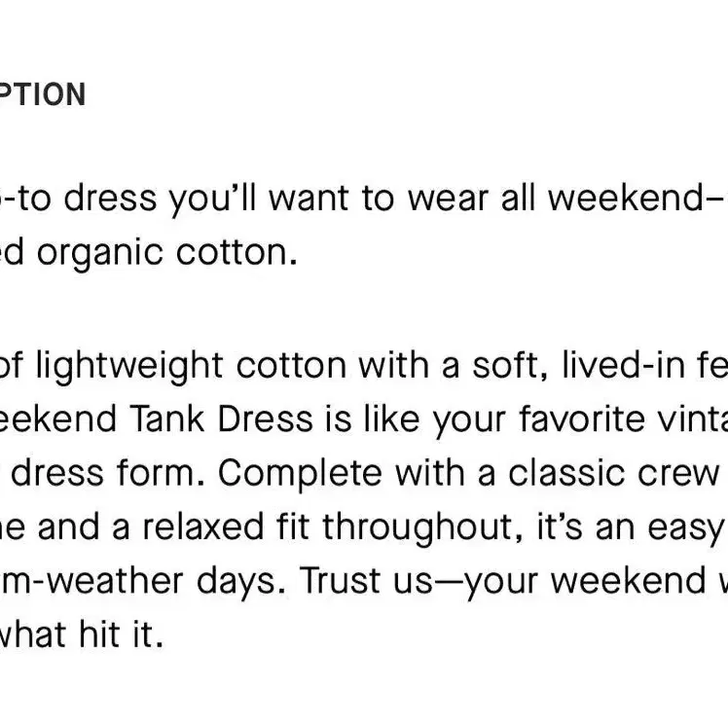Click the phrase "it's an easy"
Image resolution: width=728 pixels, height=728 pixels.
pos(630,528)
